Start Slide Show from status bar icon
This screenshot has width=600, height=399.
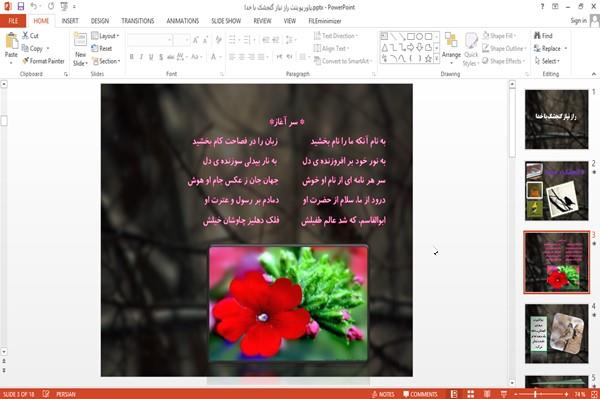(504, 394)
